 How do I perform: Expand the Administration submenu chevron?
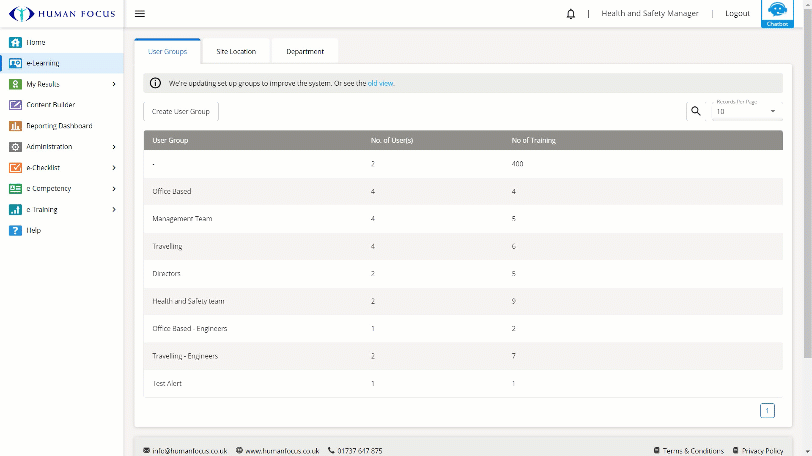[114, 147]
